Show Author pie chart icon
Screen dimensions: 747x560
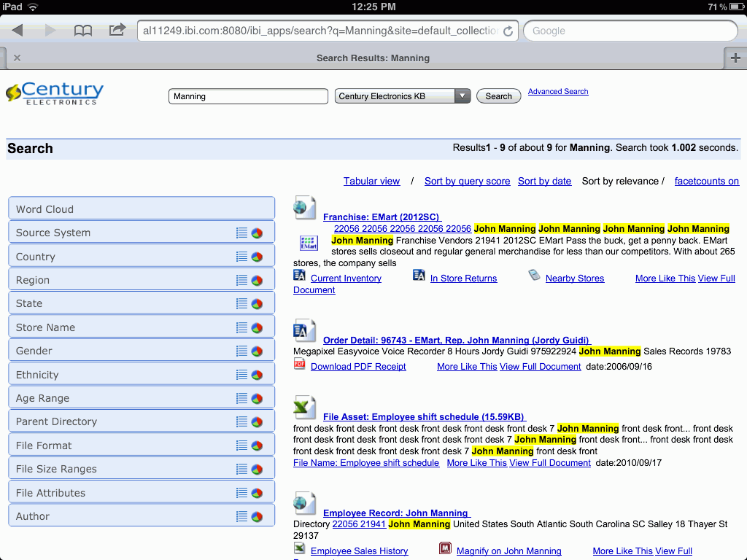[x=258, y=516]
